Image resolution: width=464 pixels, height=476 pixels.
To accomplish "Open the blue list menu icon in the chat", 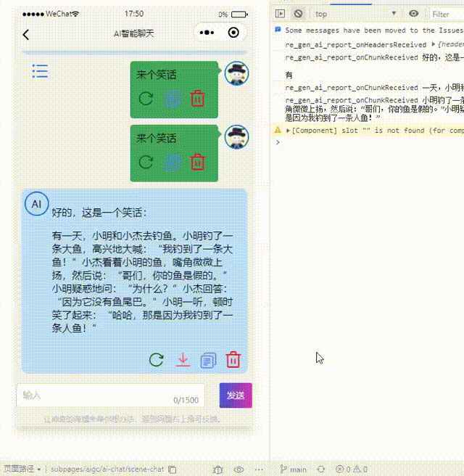I will coord(40,71).
